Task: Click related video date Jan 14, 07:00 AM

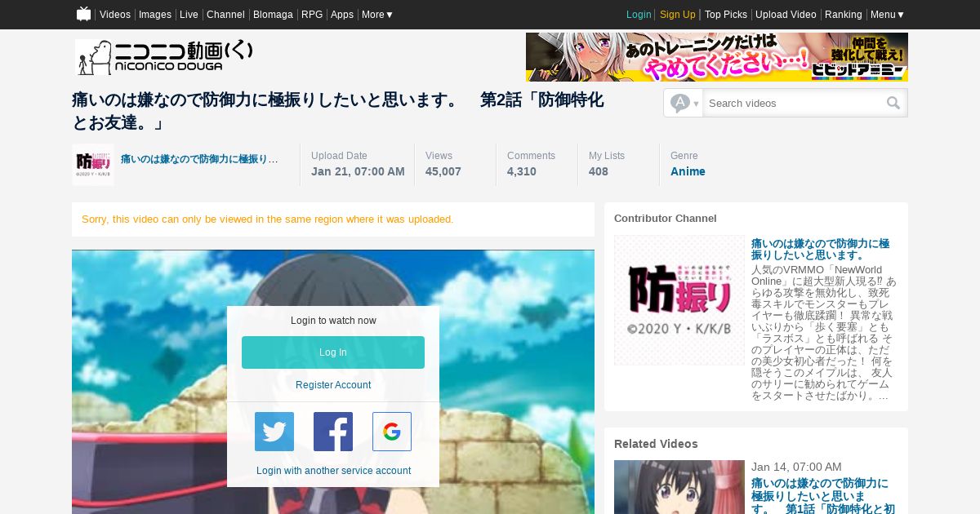Action: (796, 467)
